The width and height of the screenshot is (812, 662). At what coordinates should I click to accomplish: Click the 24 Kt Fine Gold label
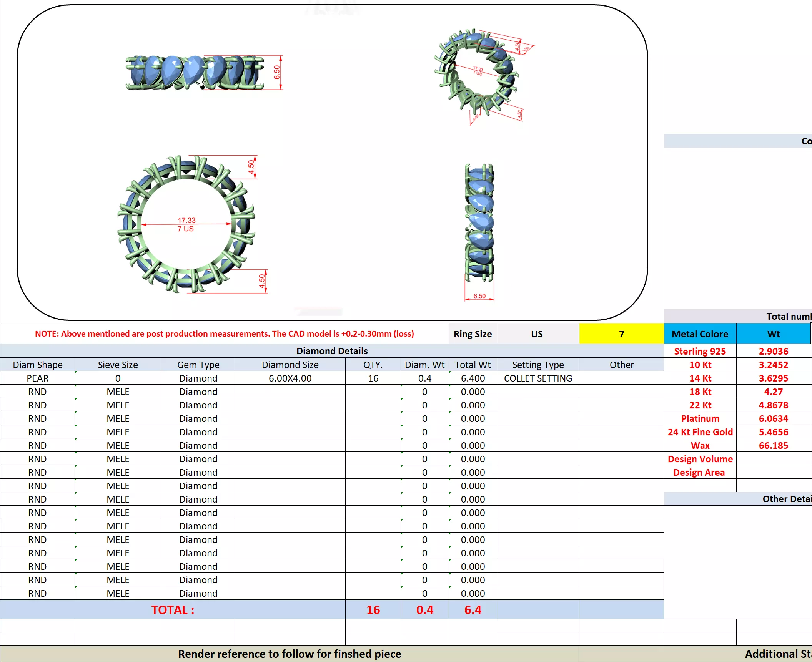(700, 432)
